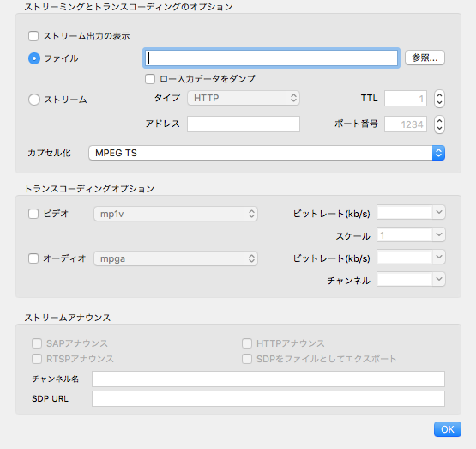Image resolution: width=476 pixels, height=449 pixels.
Task: Click the 参照... browse button
Action: click(x=425, y=58)
